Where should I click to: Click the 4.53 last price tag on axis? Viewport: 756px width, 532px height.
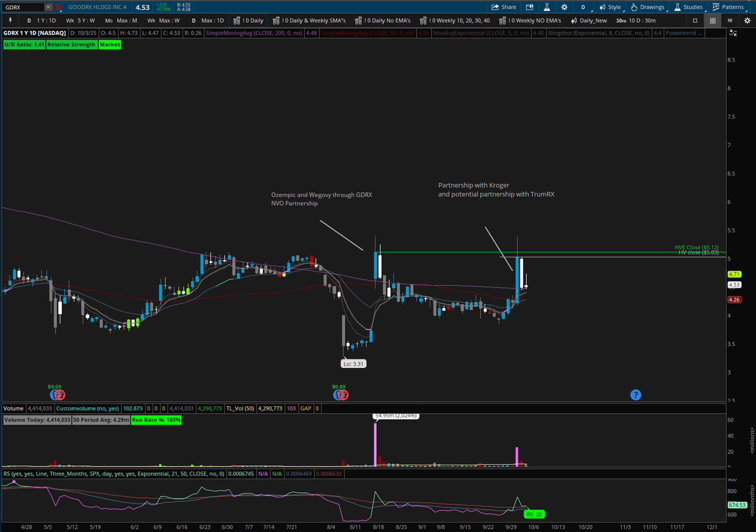(x=734, y=285)
